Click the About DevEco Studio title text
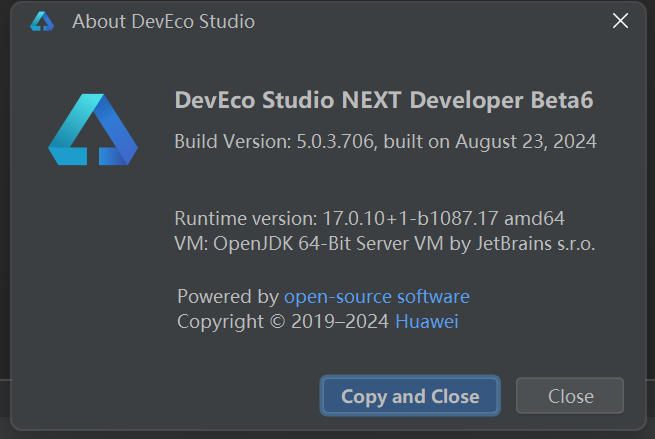 click(163, 21)
